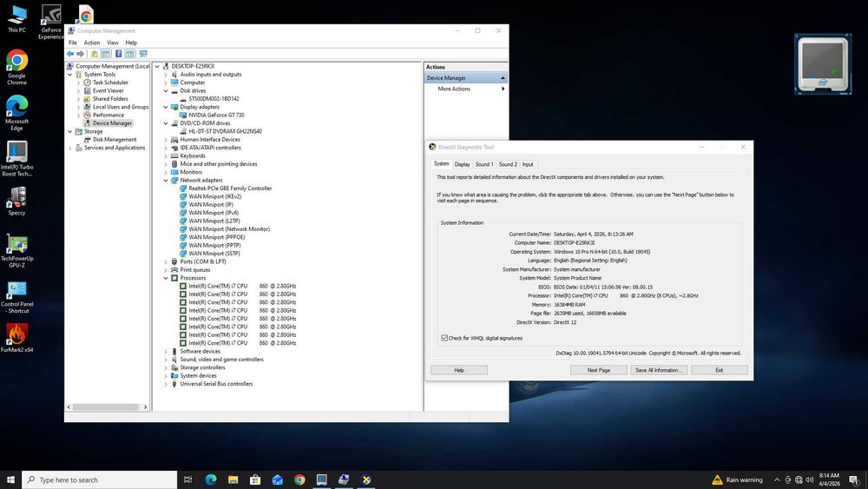Open the Google Chrome desktop shortcut

pos(16,68)
